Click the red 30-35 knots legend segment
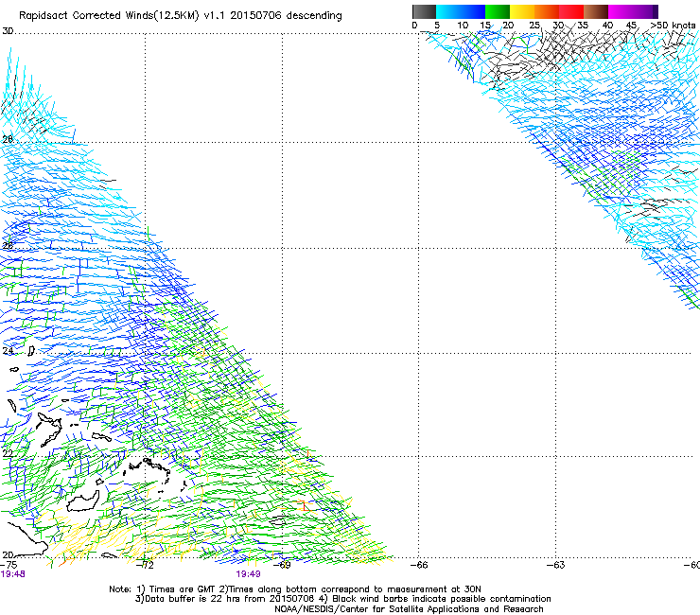Image resolution: width=700 pixels, height=615 pixels. coord(570,11)
